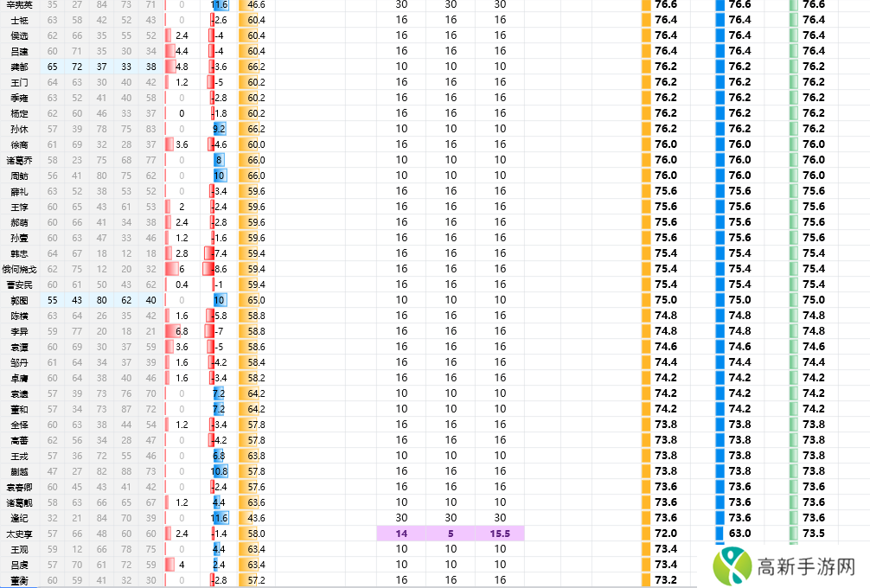Click the blue data bar cell 10.8
Image resolution: width=870 pixels, height=588 pixels.
219,471
